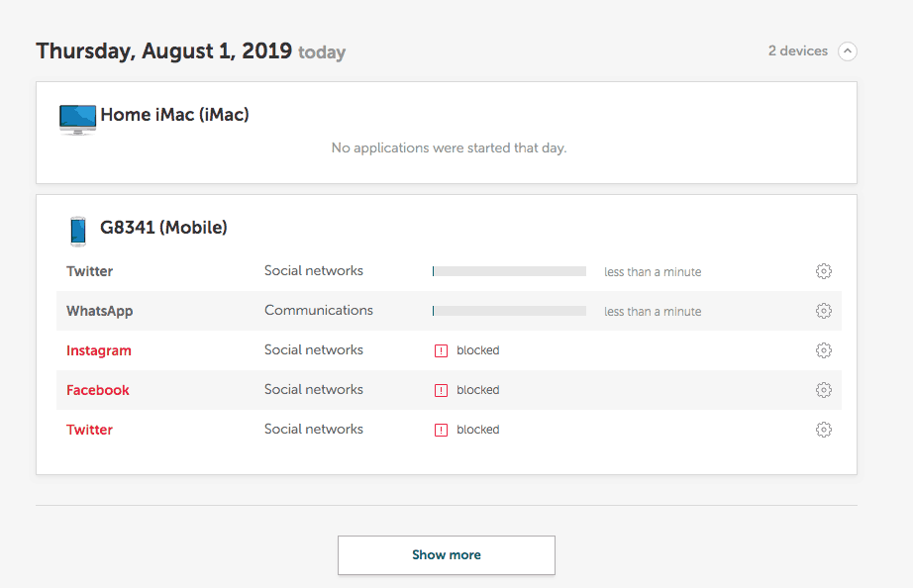Click the Show more button
The width and height of the screenshot is (913, 588).
coord(446,555)
